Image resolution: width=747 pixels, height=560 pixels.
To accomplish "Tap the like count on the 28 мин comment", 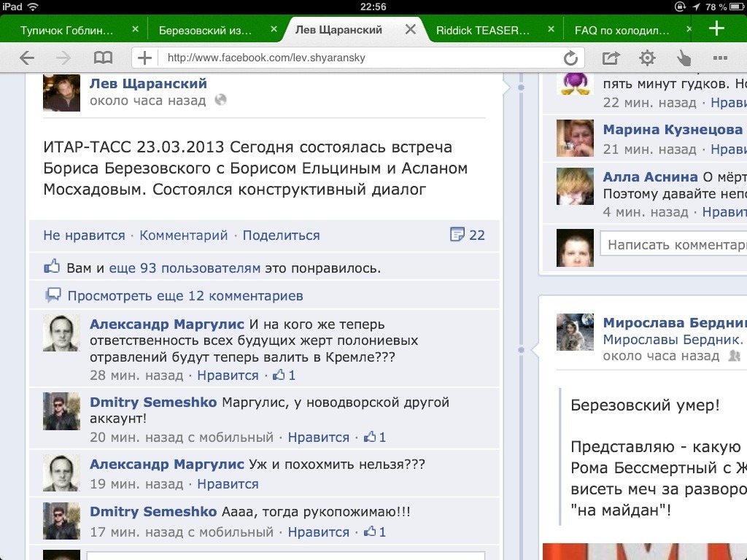I will coord(284,376).
